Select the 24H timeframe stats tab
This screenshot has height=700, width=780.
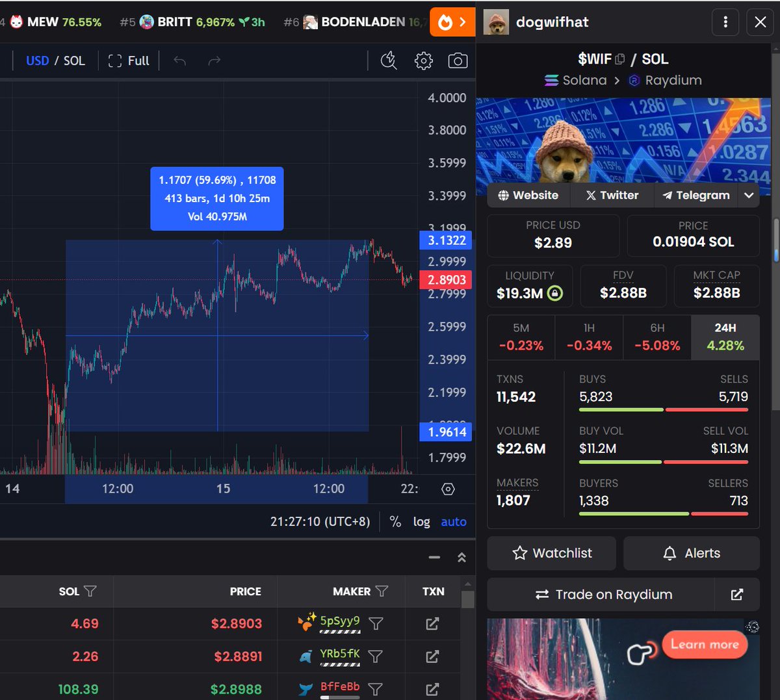click(x=725, y=337)
